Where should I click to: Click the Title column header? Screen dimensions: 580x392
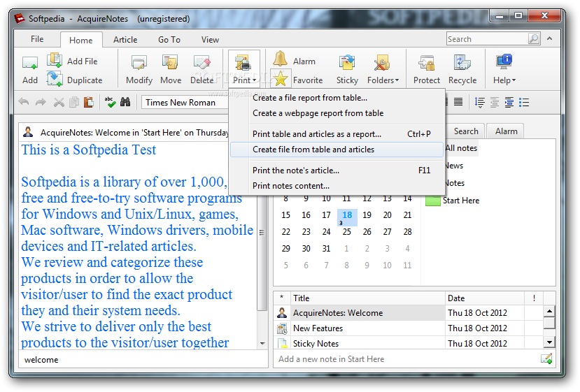368,298
